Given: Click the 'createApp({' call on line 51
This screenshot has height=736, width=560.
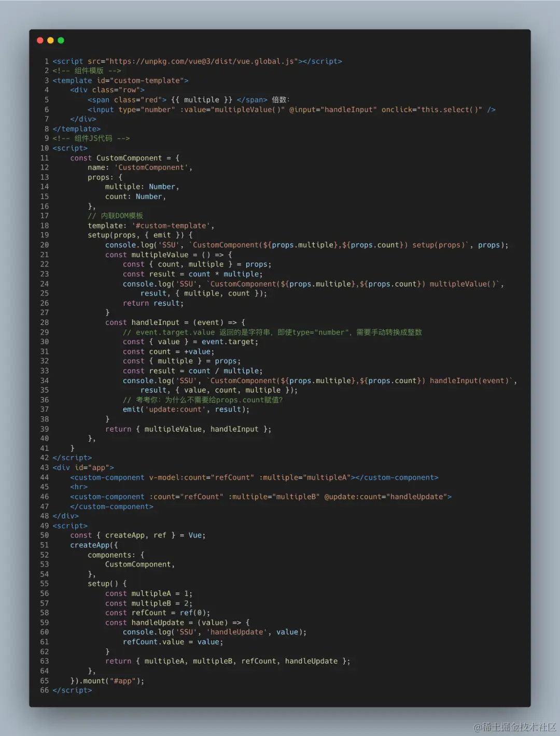Looking at the screenshot, I should point(94,545).
